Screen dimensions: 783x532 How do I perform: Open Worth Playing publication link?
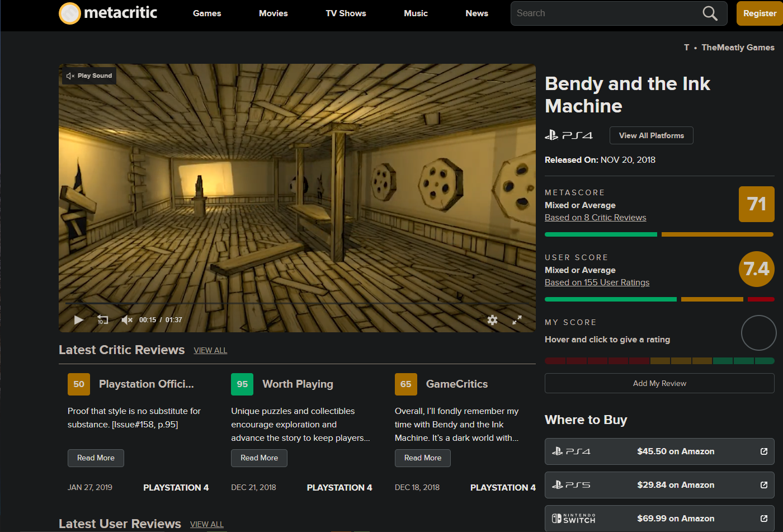point(298,384)
